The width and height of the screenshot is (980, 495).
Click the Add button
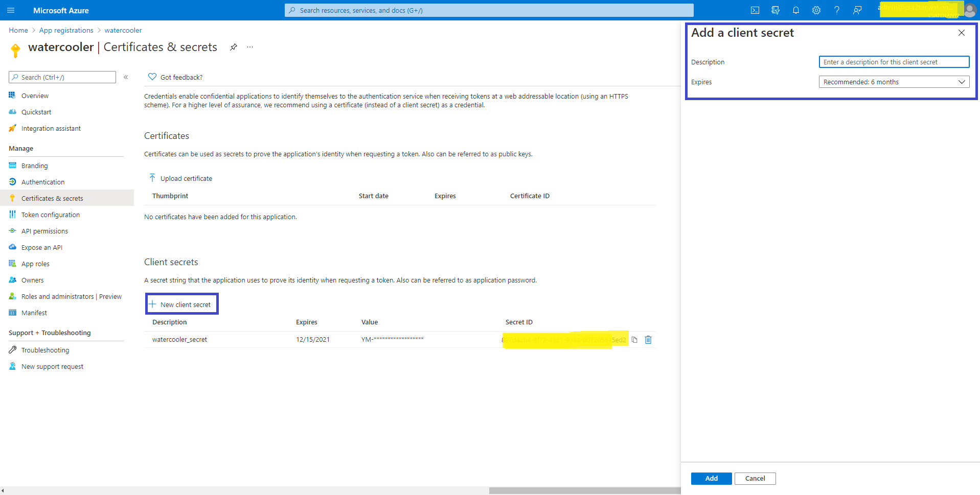712,479
